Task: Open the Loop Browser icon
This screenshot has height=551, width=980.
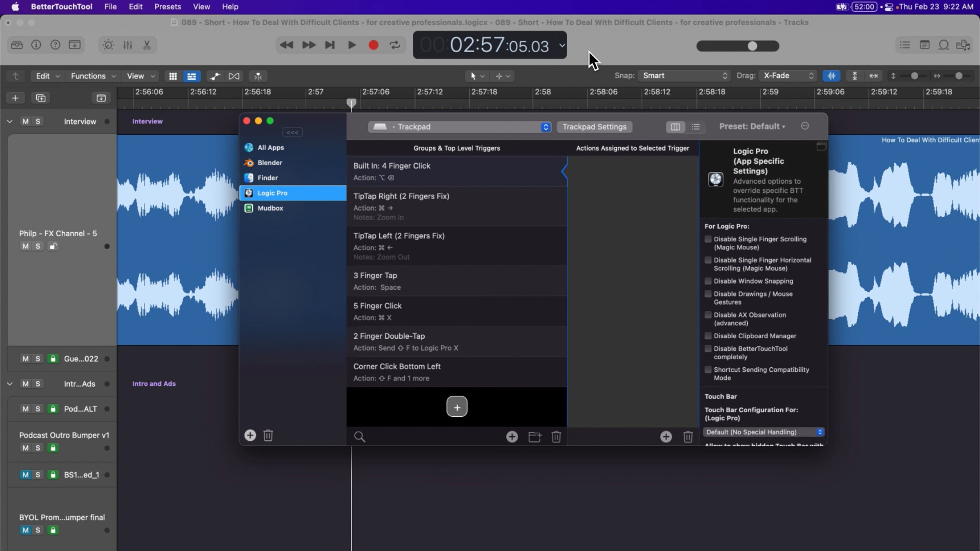Action: point(944,45)
